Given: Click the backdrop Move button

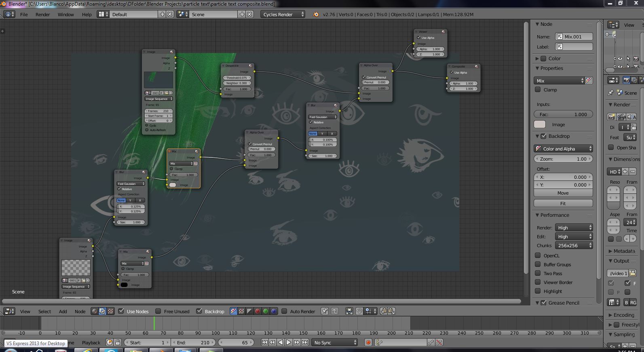Looking at the screenshot, I should (x=563, y=193).
